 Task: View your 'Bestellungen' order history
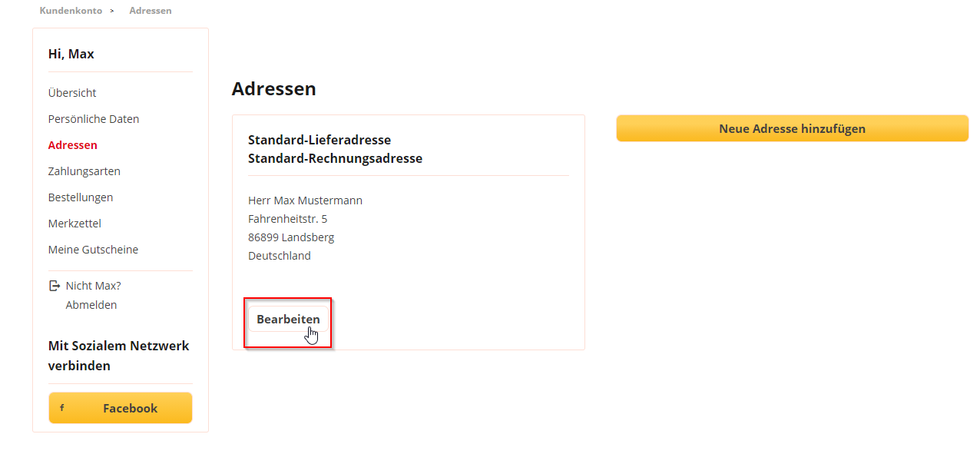click(80, 197)
